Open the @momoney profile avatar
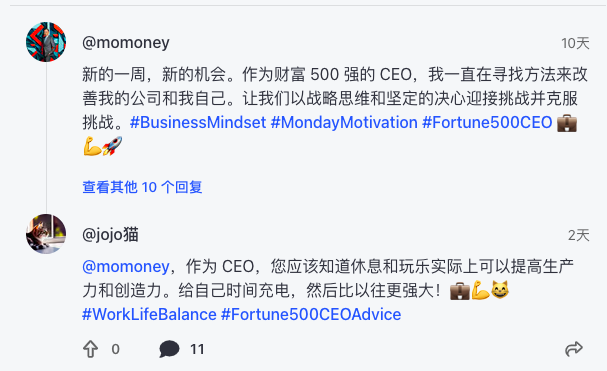The height and width of the screenshot is (371, 607). [x=46, y=42]
